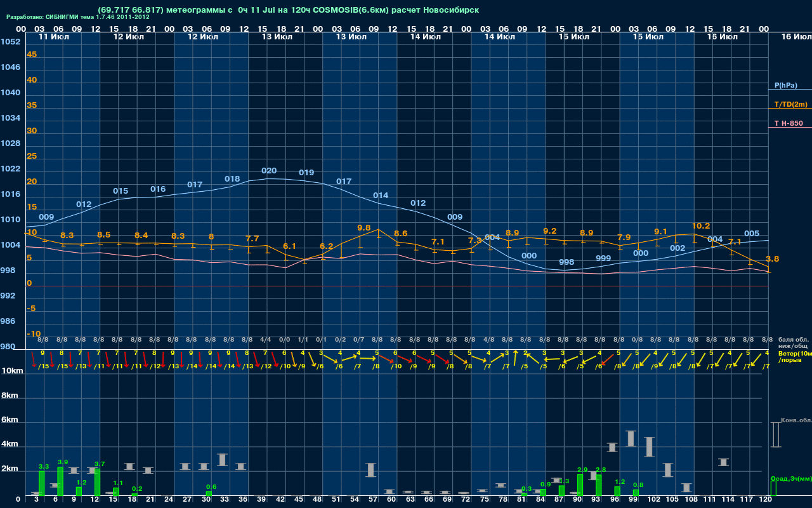Click the 9.1 temperature value
Image resolution: width=812 pixels, height=508 pixels.
661,232
